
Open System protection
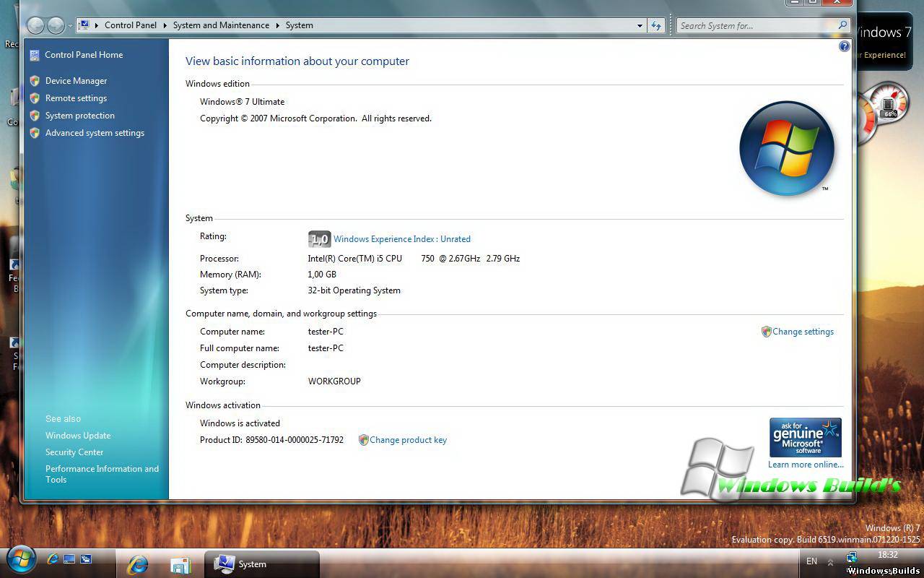tap(80, 116)
